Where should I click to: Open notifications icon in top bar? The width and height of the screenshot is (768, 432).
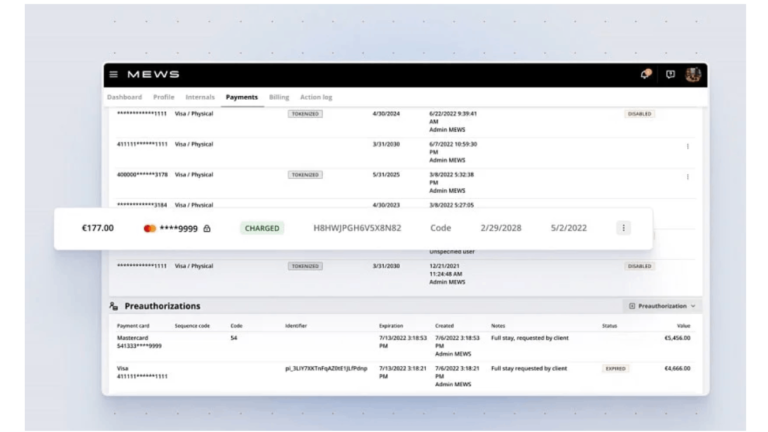click(x=646, y=75)
